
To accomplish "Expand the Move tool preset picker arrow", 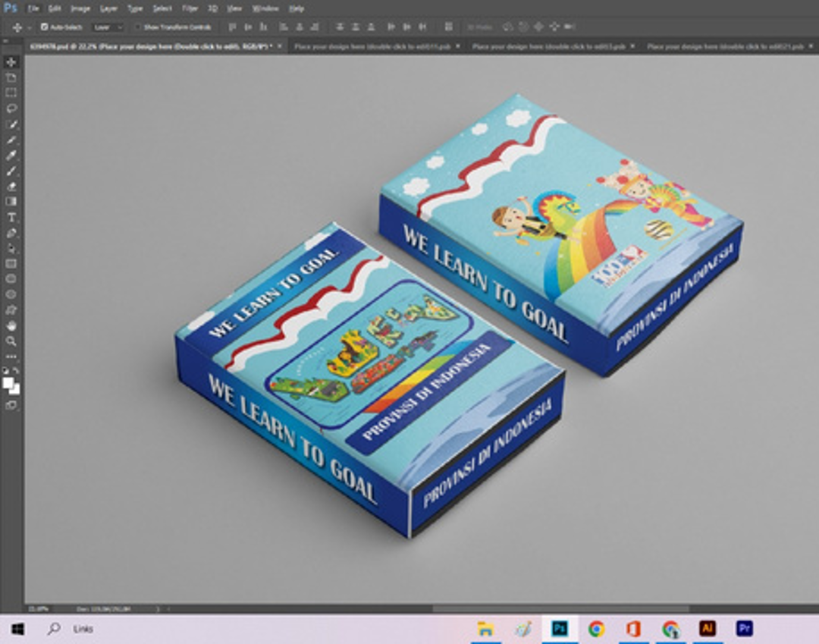I will (x=29, y=27).
